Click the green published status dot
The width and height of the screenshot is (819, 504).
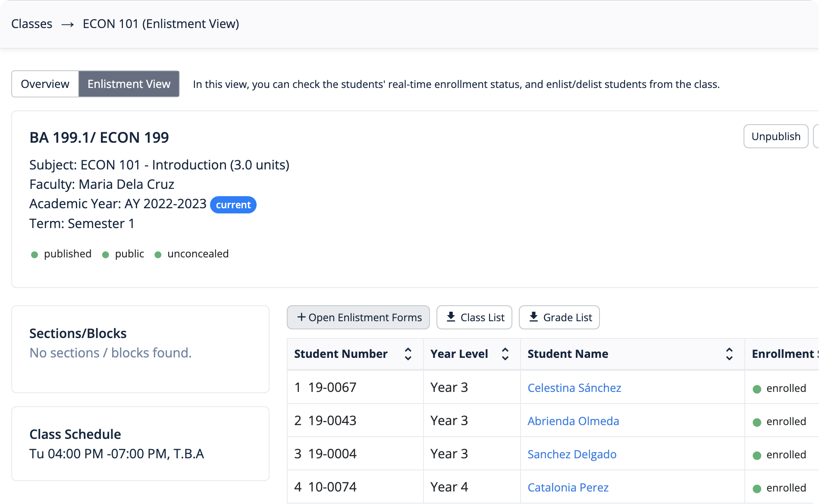coord(35,255)
